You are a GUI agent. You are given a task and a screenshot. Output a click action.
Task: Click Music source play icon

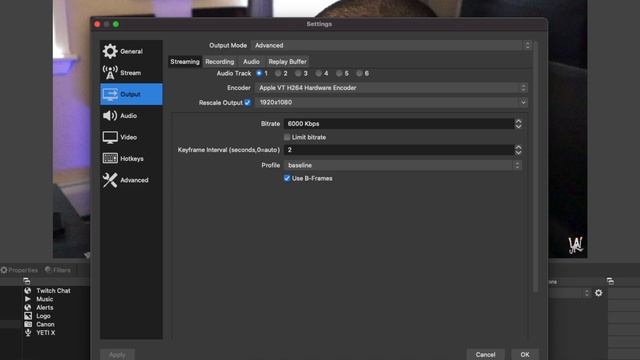point(28,299)
